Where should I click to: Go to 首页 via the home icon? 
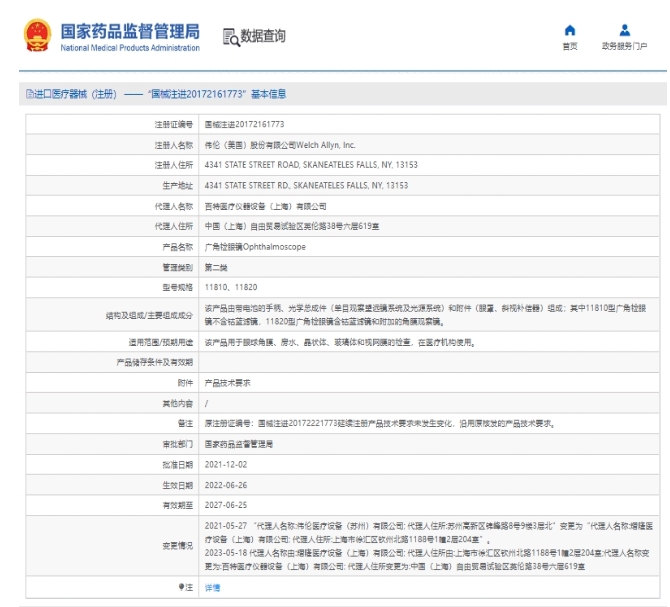[x=570, y=30]
